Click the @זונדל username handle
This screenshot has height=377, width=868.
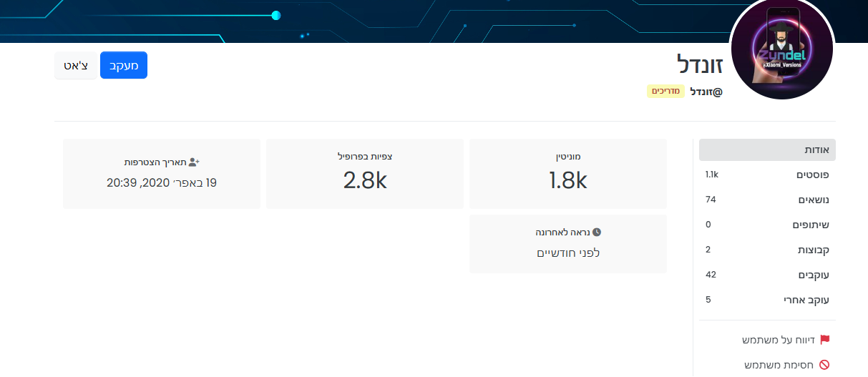706,92
